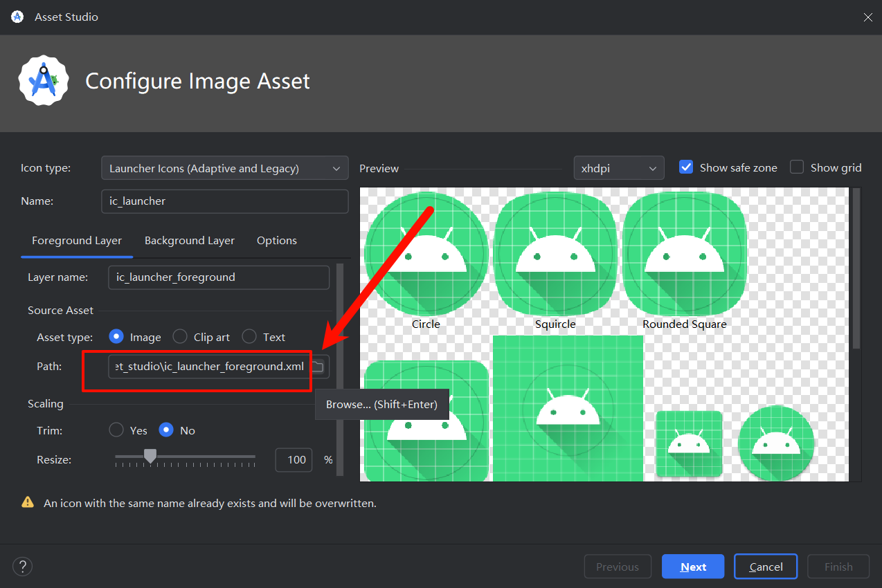Click the full bleed square preview
Image resolution: width=882 pixels, height=588 pixels.
click(x=568, y=409)
